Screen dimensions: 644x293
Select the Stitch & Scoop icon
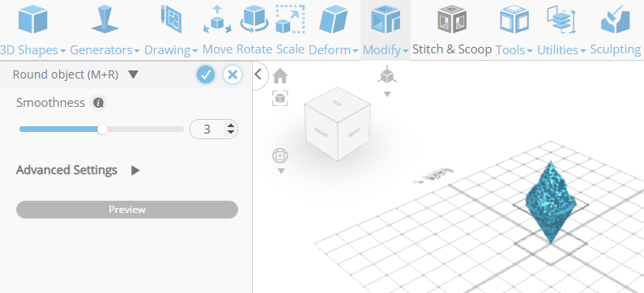tap(452, 19)
